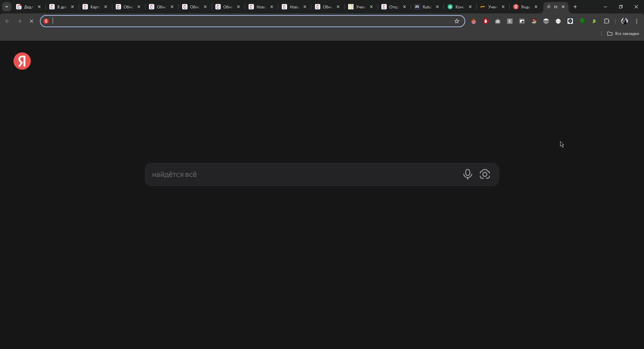Click the red hand ad-blocker extension icon
The height and width of the screenshot is (349, 644).
pos(485,21)
